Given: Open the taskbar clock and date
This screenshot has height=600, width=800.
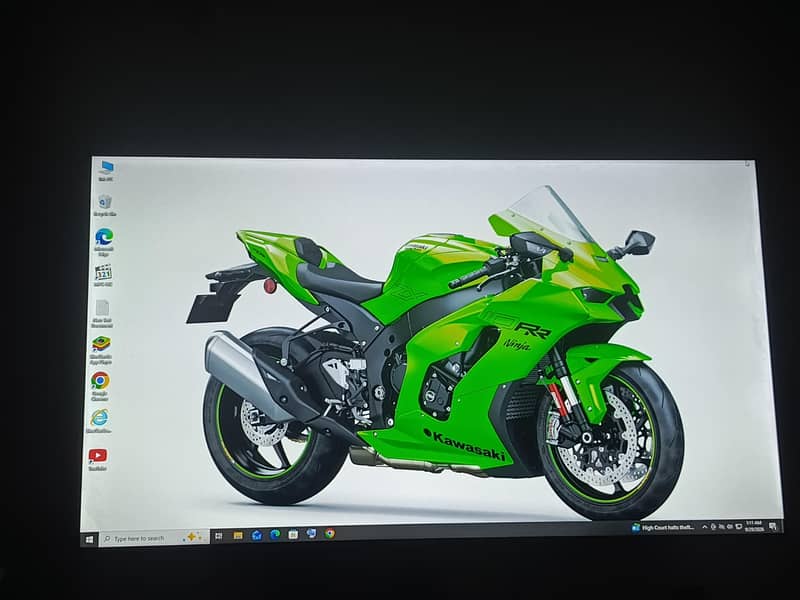Looking at the screenshot, I should click(755, 526).
